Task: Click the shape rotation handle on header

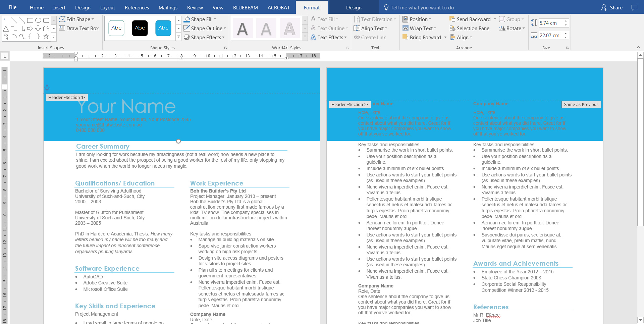Action: click(x=178, y=141)
